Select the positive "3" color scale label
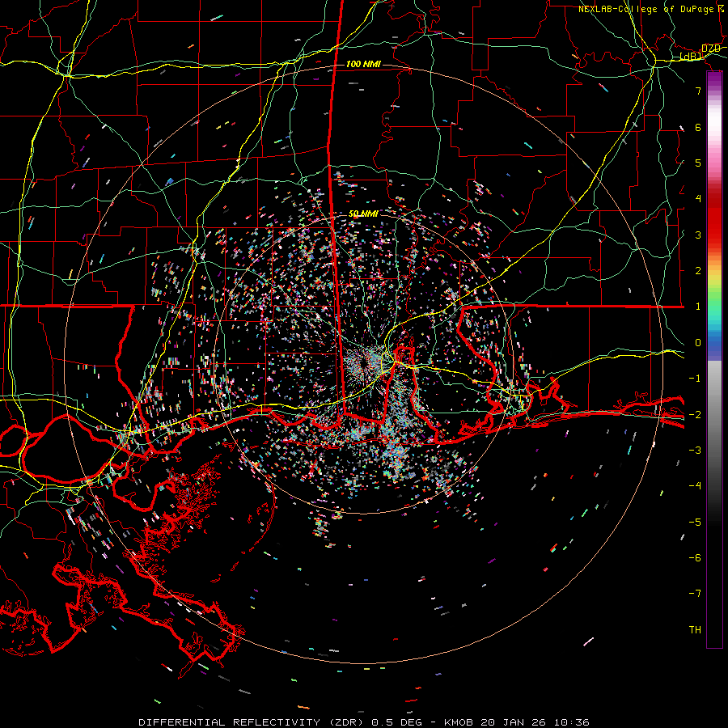728x728 pixels. click(x=698, y=235)
